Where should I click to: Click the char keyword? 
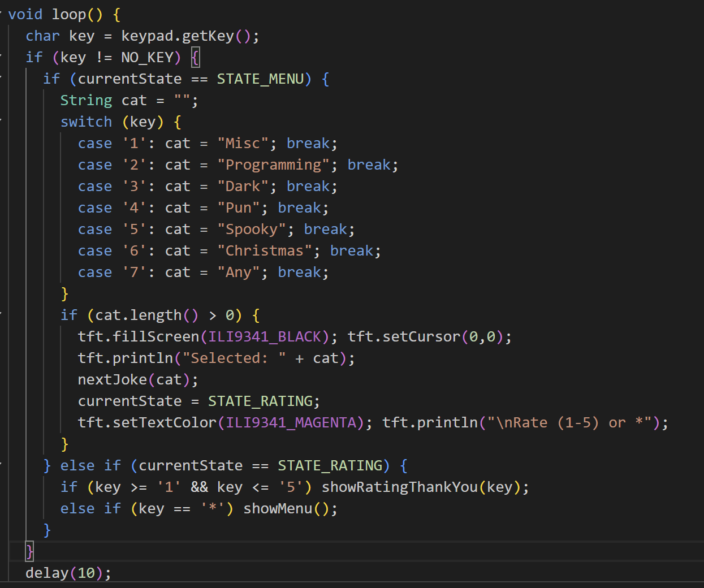pyautogui.click(x=43, y=36)
